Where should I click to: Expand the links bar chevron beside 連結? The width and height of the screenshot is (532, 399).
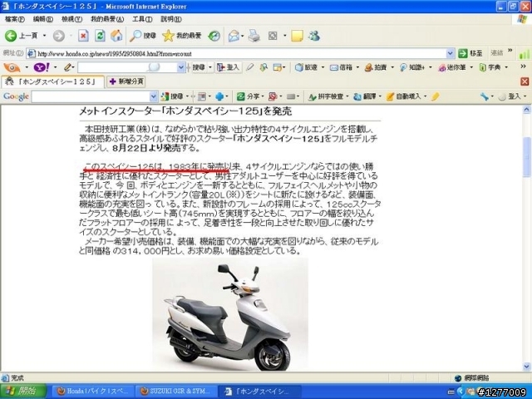[x=510, y=51]
